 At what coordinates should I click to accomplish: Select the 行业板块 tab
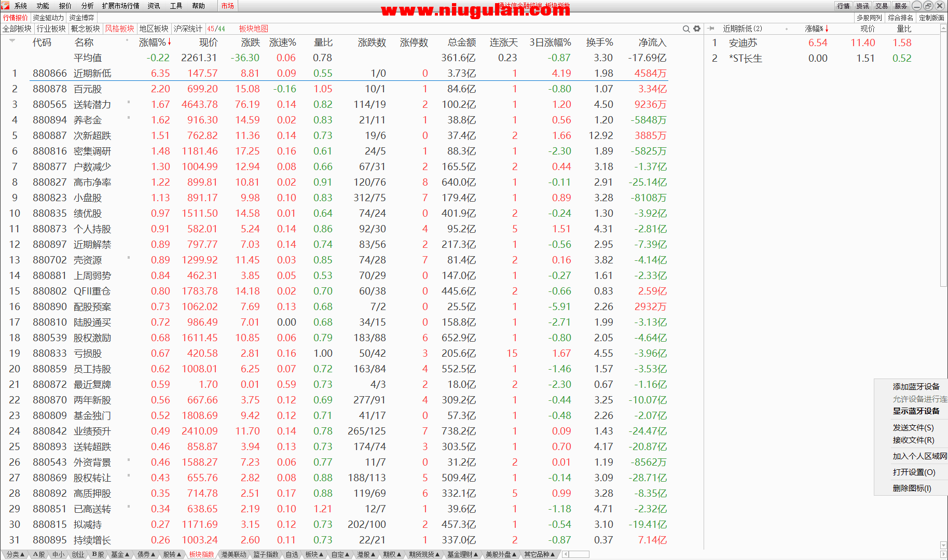pos(51,29)
